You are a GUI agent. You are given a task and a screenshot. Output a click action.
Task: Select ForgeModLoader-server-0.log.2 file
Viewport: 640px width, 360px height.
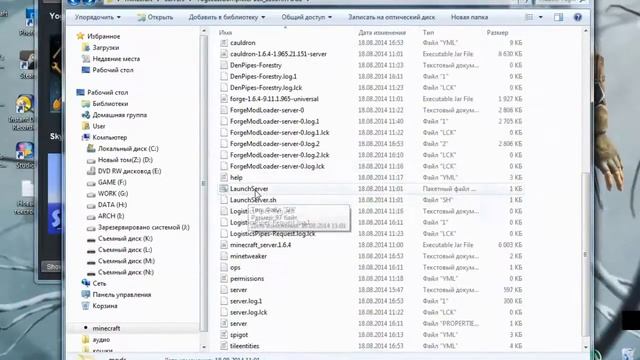(275, 144)
